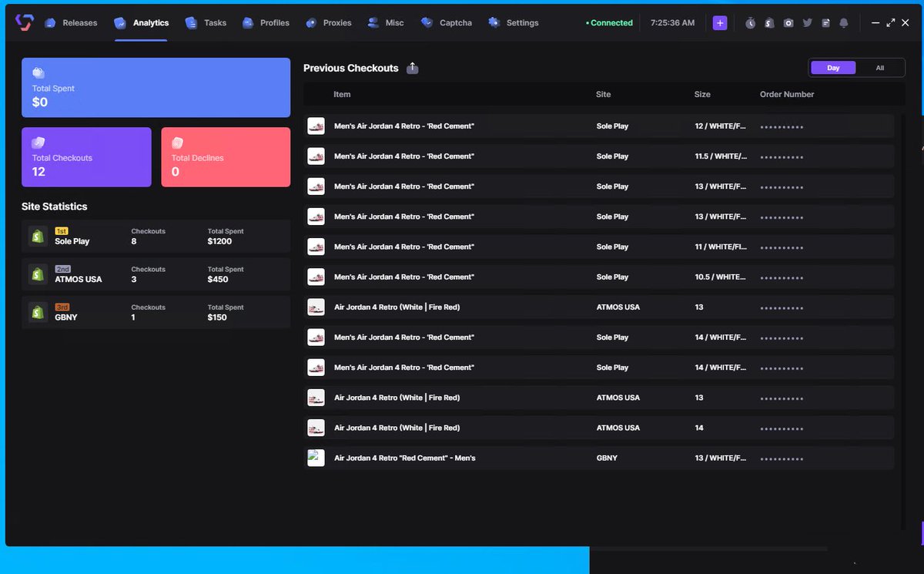Click the Total Spent card

coord(156,88)
